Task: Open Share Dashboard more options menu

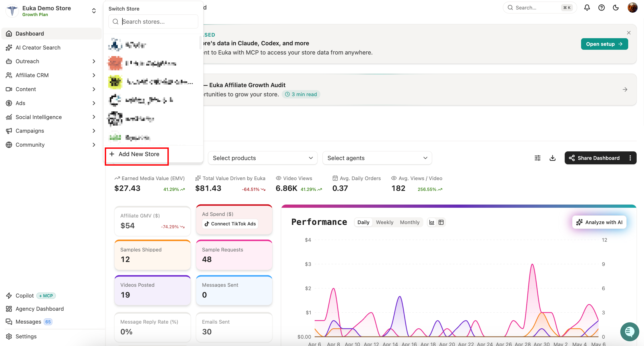Action: click(x=630, y=158)
